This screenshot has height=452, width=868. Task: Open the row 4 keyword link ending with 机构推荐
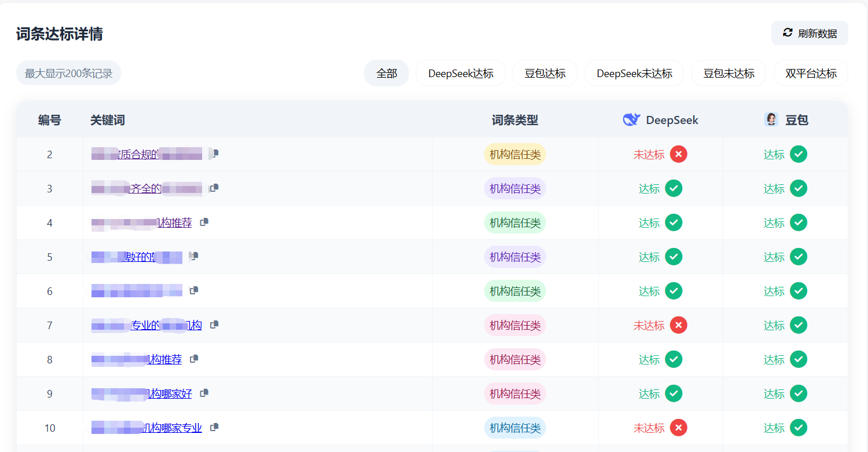145,222
